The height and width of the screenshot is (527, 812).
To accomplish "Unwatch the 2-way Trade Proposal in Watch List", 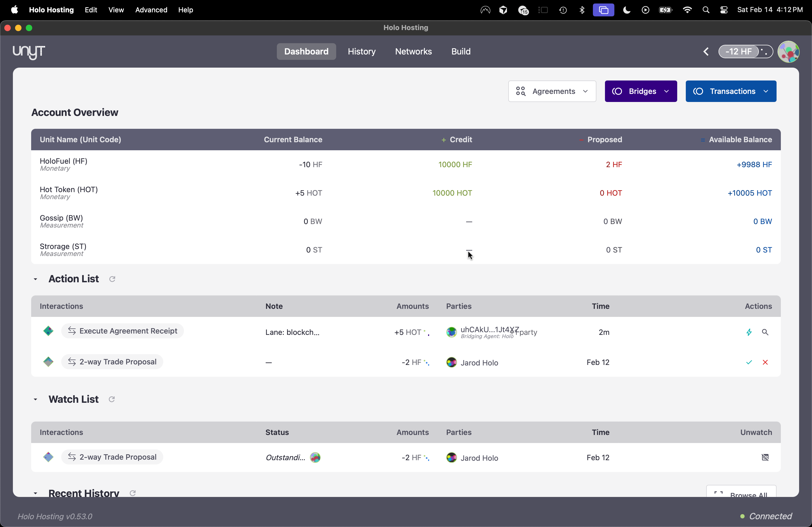I will pyautogui.click(x=765, y=457).
